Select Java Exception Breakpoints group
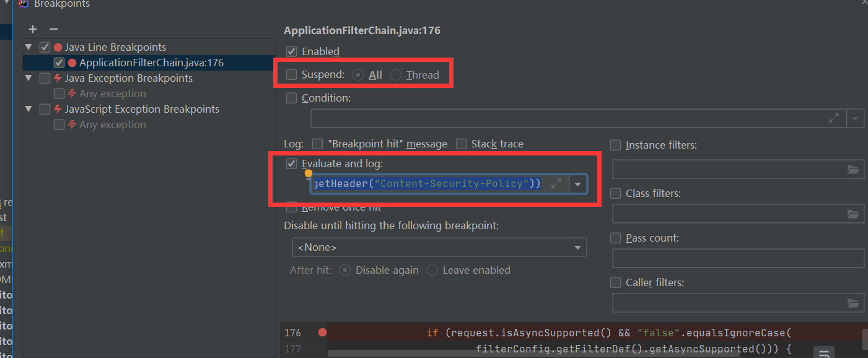The width and height of the screenshot is (868, 358). coord(129,78)
